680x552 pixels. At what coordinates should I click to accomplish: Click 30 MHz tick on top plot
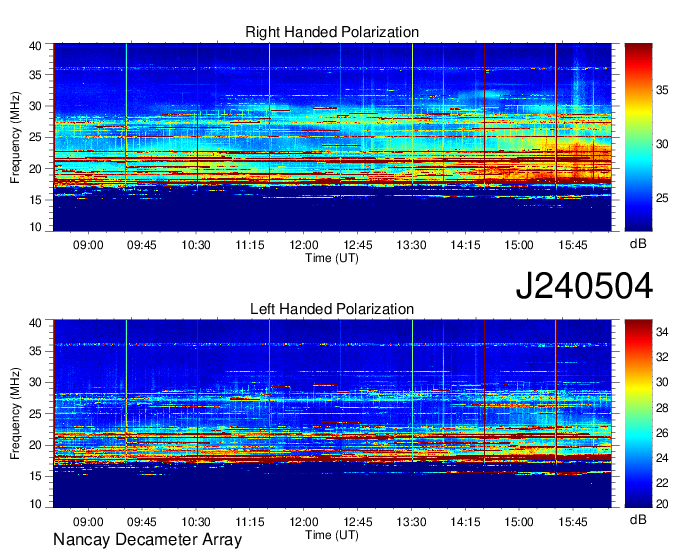[x=35, y=106]
